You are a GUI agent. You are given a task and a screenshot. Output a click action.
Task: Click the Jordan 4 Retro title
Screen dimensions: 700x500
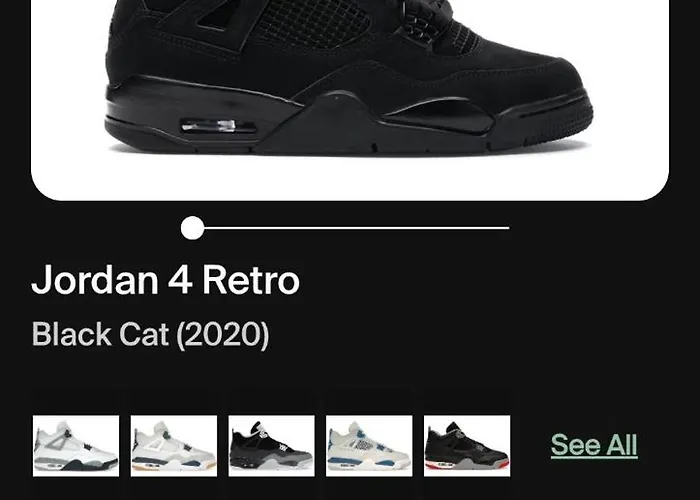pos(165,280)
